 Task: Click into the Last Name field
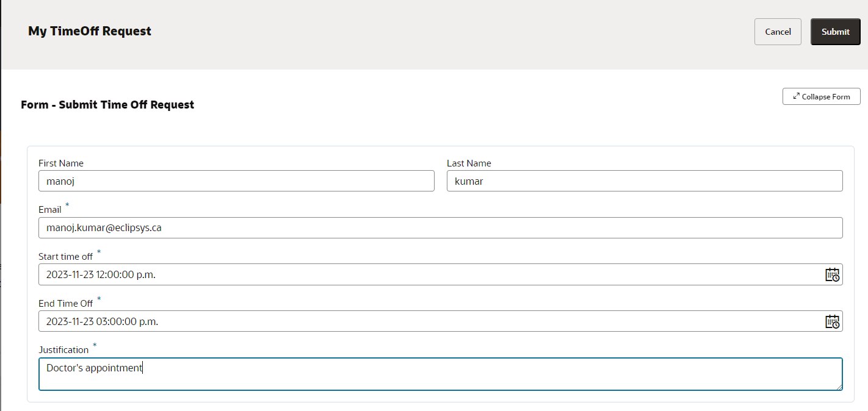[x=645, y=181]
